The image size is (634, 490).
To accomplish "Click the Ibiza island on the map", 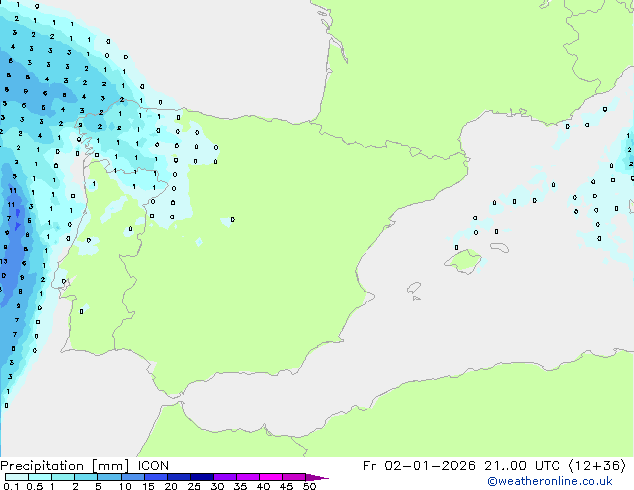I will [415, 288].
